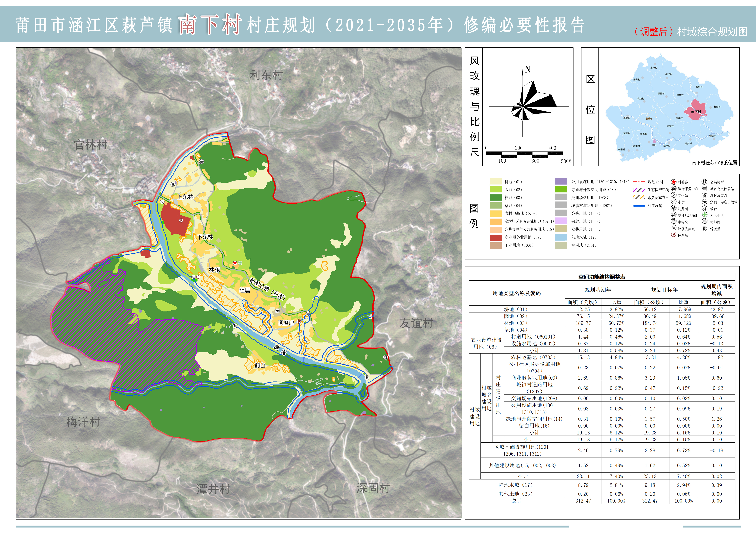Click the 文化站 legend icon
The height and width of the screenshot is (535, 756).
tap(674, 195)
